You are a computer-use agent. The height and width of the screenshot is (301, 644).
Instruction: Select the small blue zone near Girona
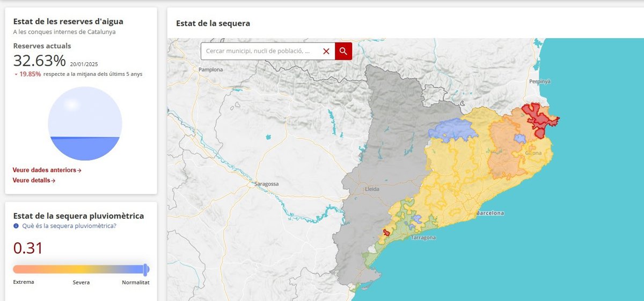(519, 138)
